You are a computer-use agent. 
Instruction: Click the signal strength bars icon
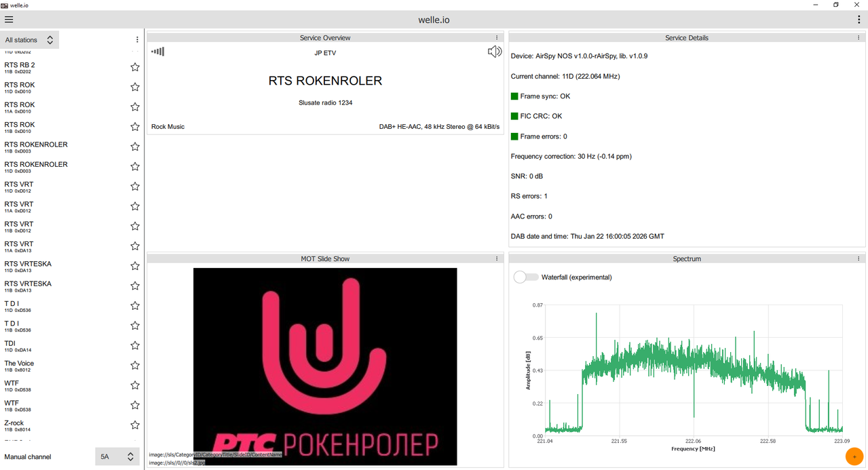pos(157,52)
